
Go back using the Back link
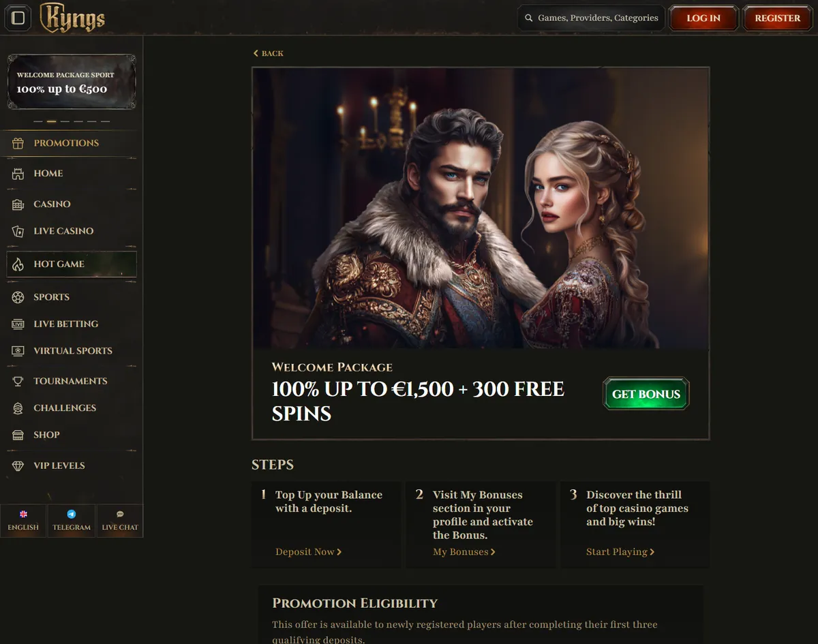(x=269, y=53)
